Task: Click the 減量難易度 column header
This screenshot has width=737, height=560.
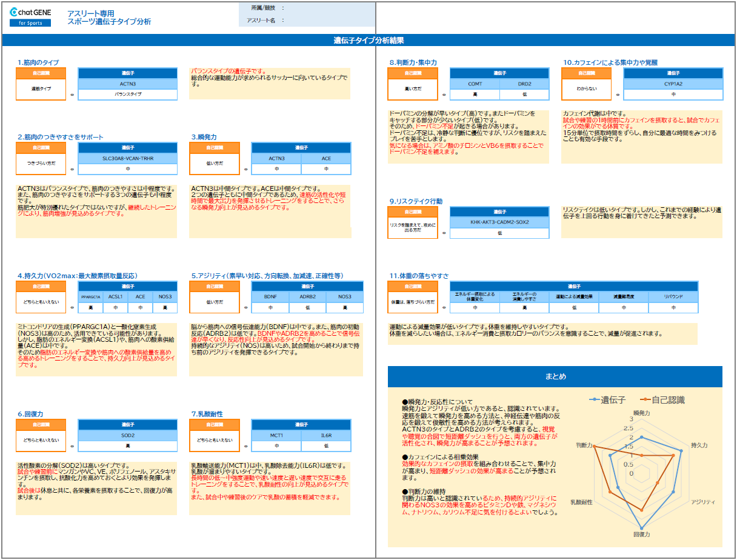Action: (x=623, y=297)
